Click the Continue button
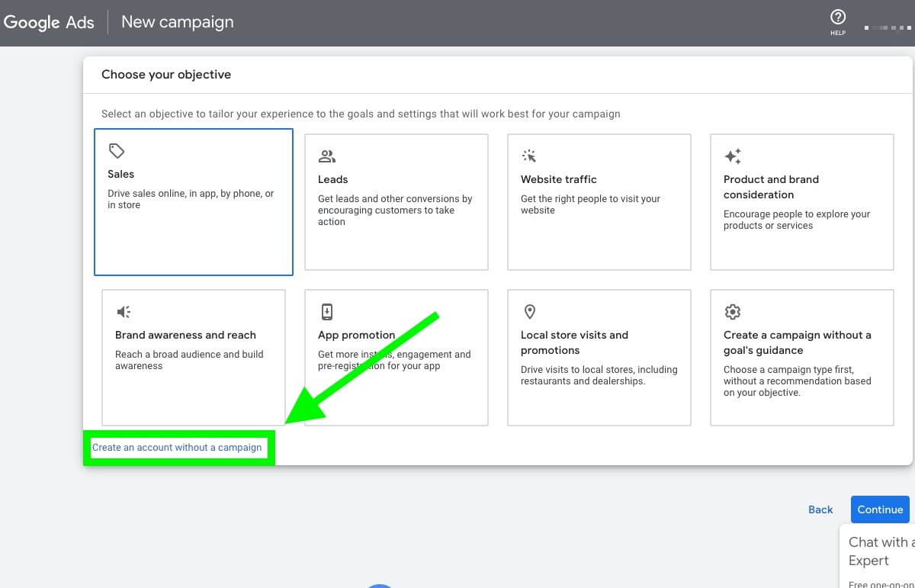The width and height of the screenshot is (915, 588). (x=880, y=509)
